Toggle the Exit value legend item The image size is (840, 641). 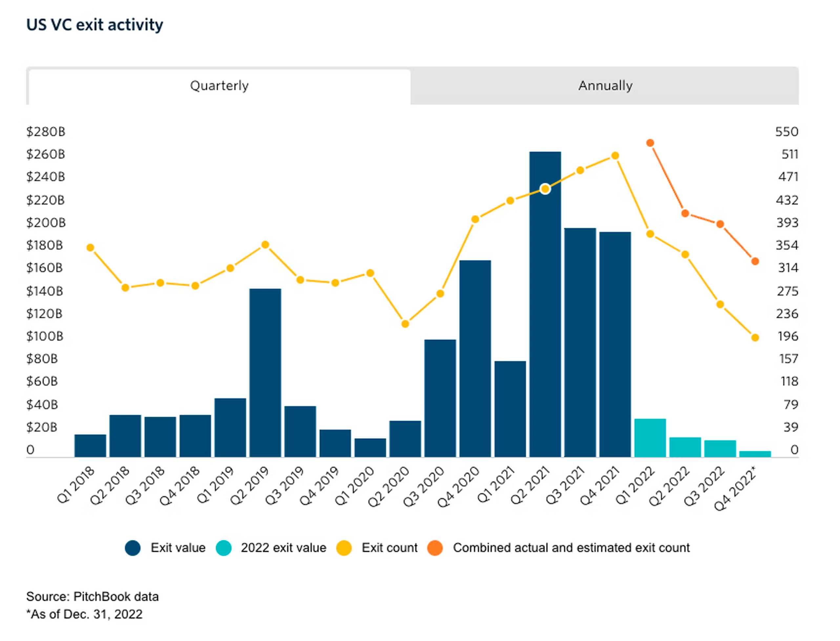[178, 547]
